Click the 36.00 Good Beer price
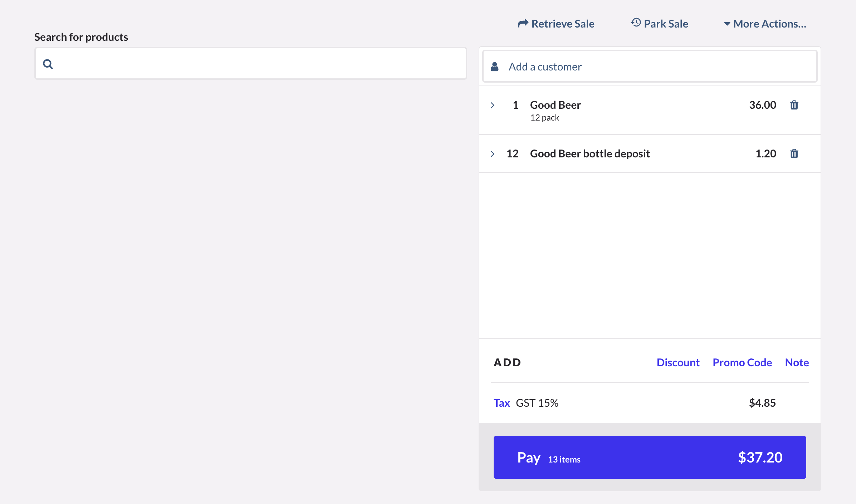 click(x=762, y=105)
